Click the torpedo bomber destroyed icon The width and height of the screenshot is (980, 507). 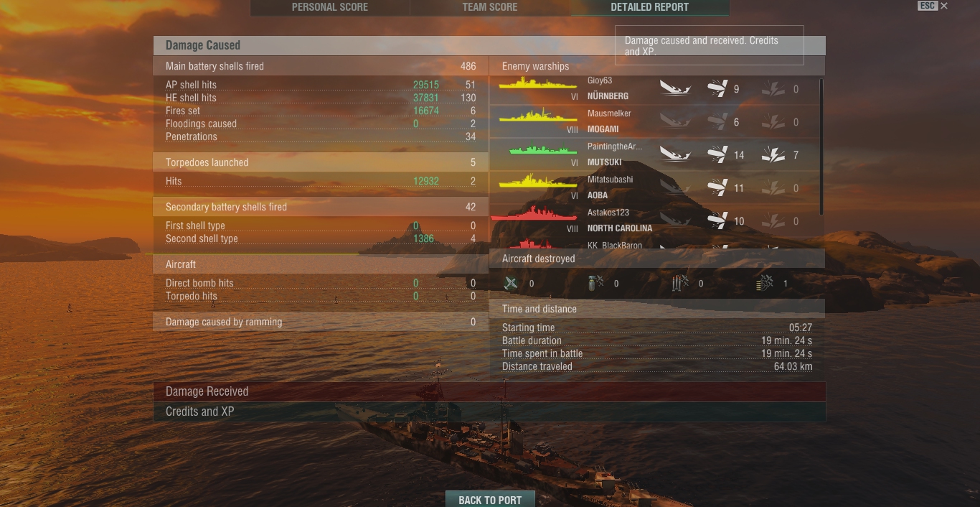click(x=680, y=284)
